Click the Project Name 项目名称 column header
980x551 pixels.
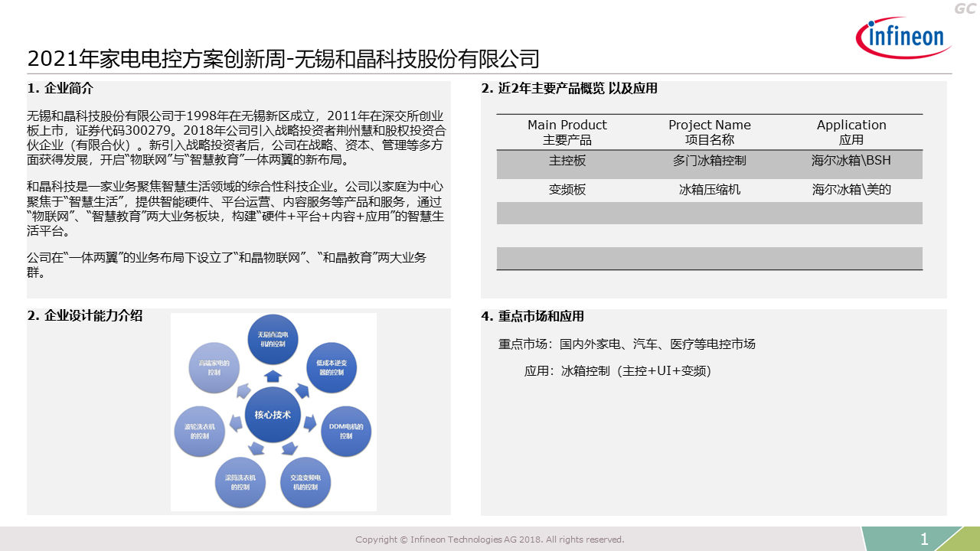tap(710, 132)
